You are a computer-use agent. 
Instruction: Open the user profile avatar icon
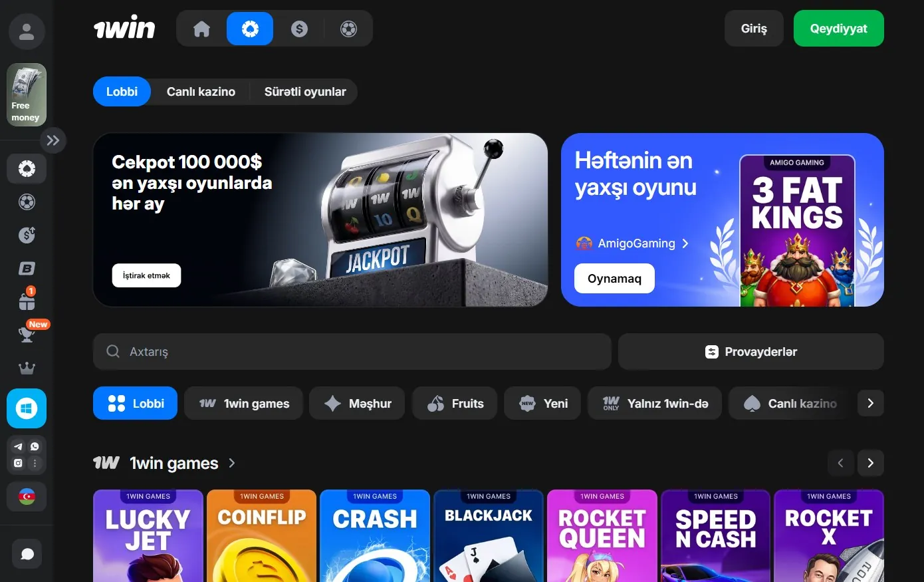tap(27, 31)
